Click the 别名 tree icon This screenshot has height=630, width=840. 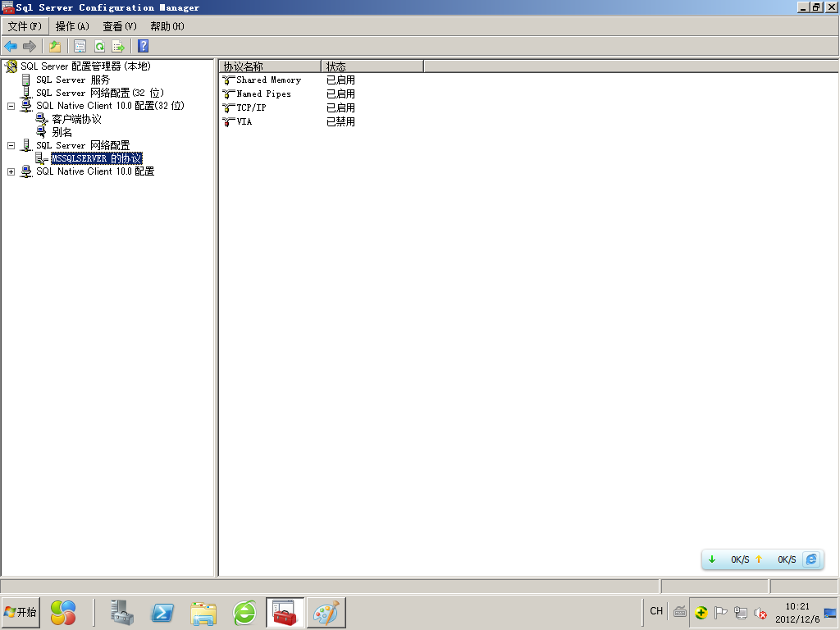(41, 132)
